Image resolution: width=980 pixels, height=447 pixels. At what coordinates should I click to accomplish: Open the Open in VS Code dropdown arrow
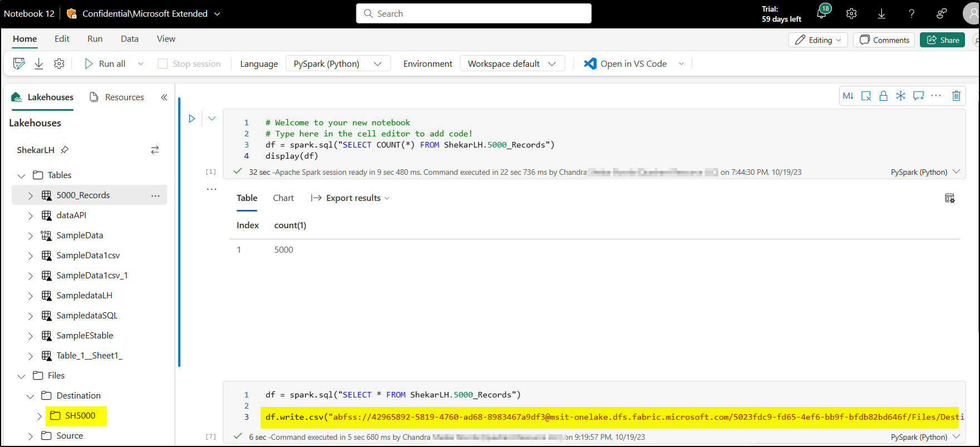tap(681, 63)
